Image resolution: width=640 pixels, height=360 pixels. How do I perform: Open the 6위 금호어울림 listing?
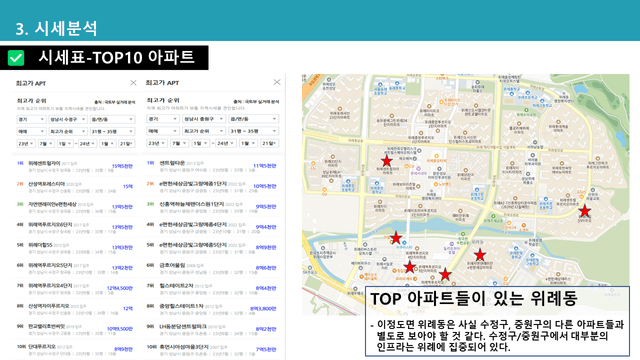pyautogui.click(x=211, y=268)
